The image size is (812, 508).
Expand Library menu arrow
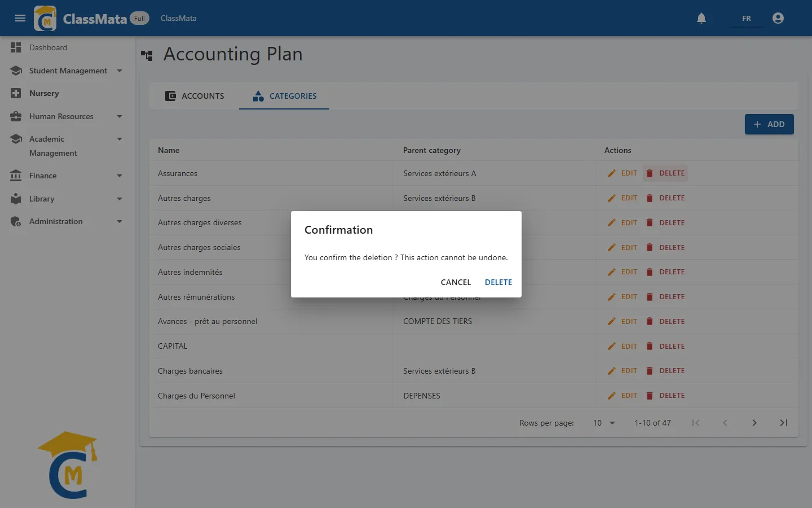120,199
